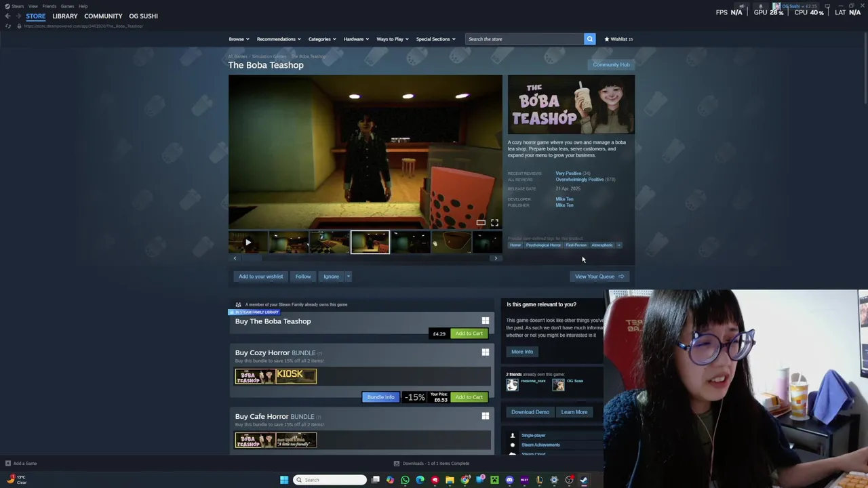Open Discord from the taskbar
868x488 pixels.
(509, 480)
